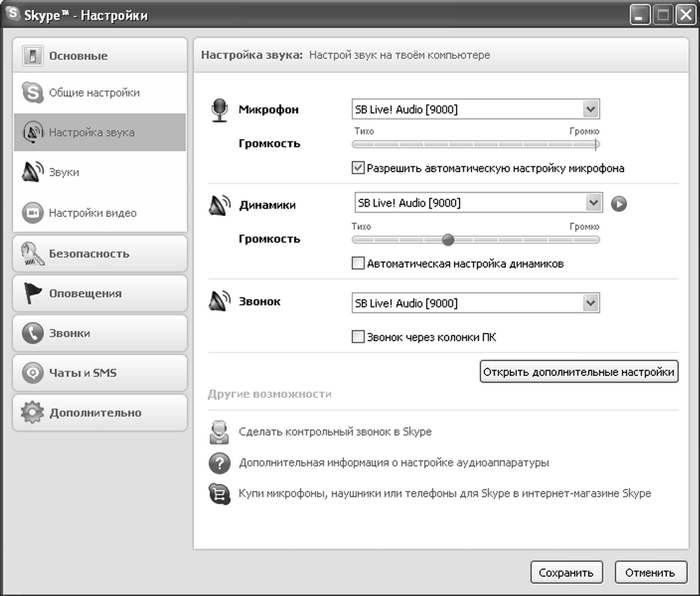Viewport: 700px width, 596px height.
Task: Open the Звонки settings section
Action: click(x=98, y=333)
